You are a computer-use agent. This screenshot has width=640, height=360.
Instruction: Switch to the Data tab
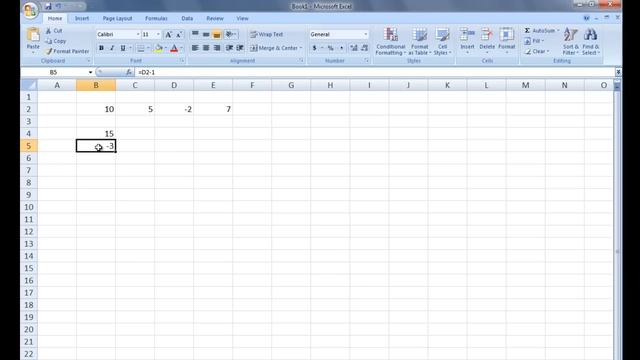[187, 18]
